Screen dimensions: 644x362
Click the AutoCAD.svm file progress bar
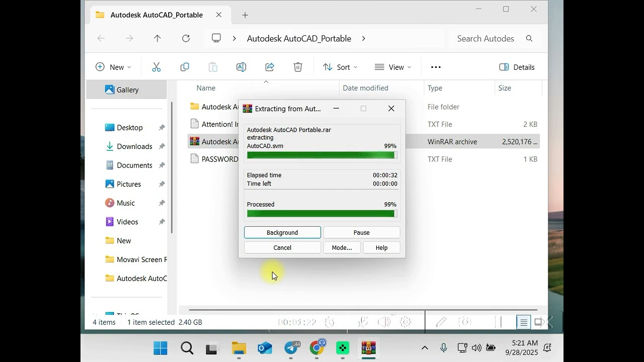(322, 155)
